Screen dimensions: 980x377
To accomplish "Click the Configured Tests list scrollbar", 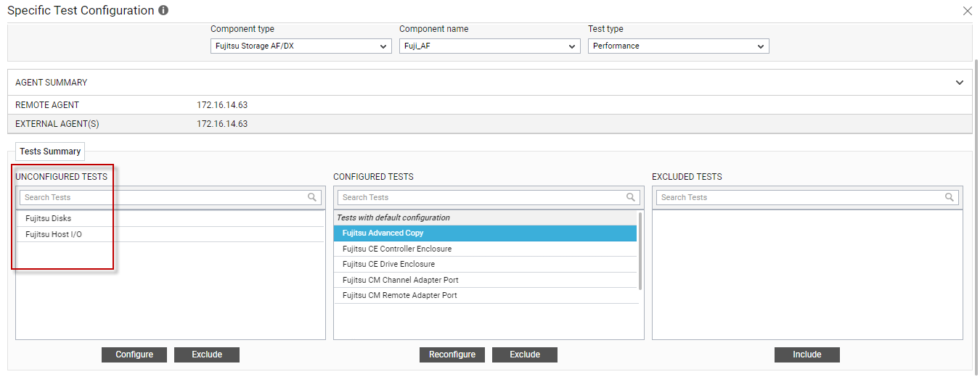I will tap(640, 251).
